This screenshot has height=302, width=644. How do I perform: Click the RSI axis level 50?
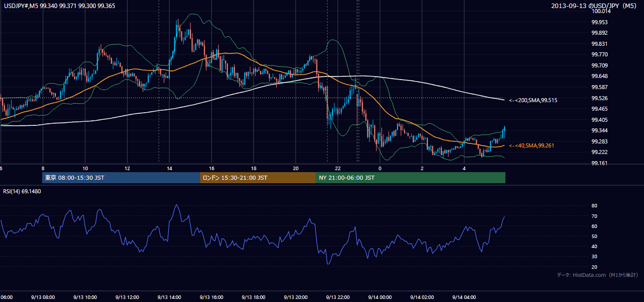click(594, 236)
